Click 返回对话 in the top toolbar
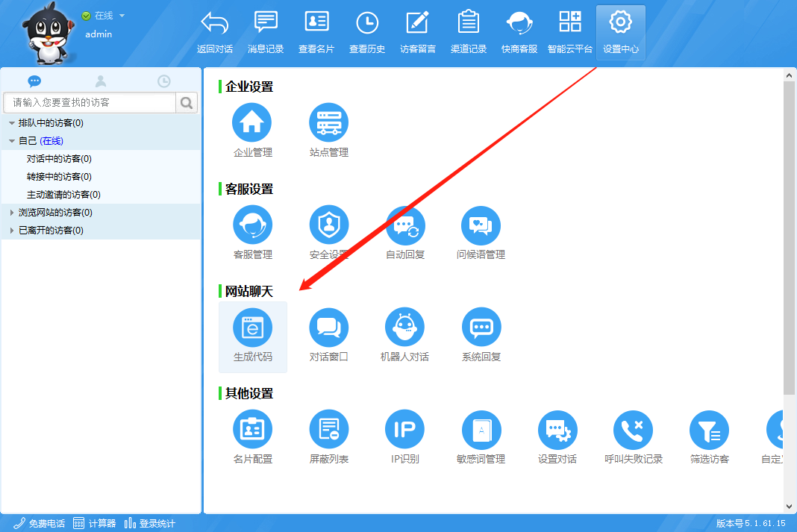This screenshot has width=797, height=532. coord(215,33)
